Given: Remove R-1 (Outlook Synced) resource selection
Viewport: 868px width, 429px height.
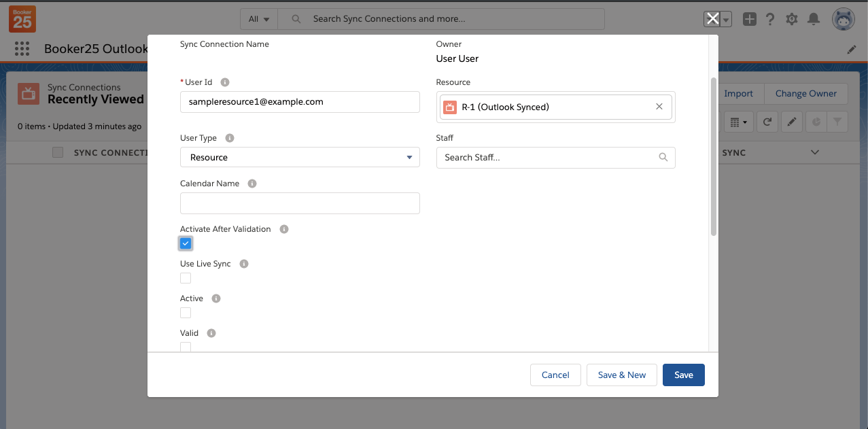Looking at the screenshot, I should (x=659, y=107).
